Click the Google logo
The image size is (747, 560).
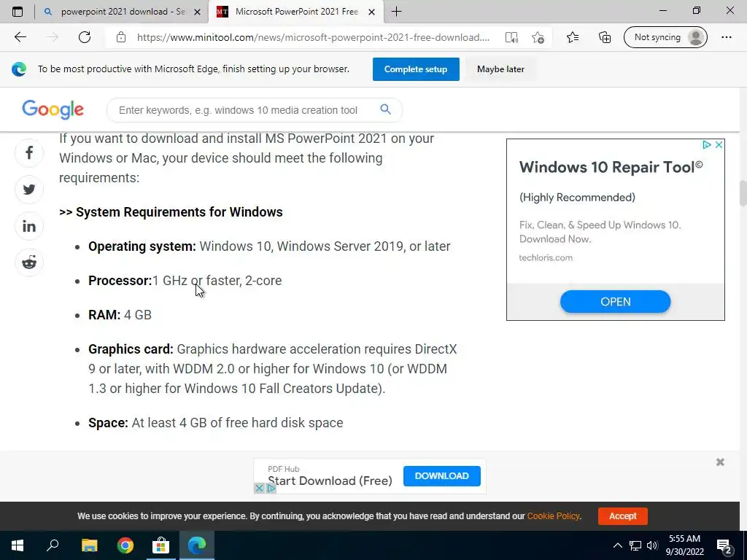[53, 109]
